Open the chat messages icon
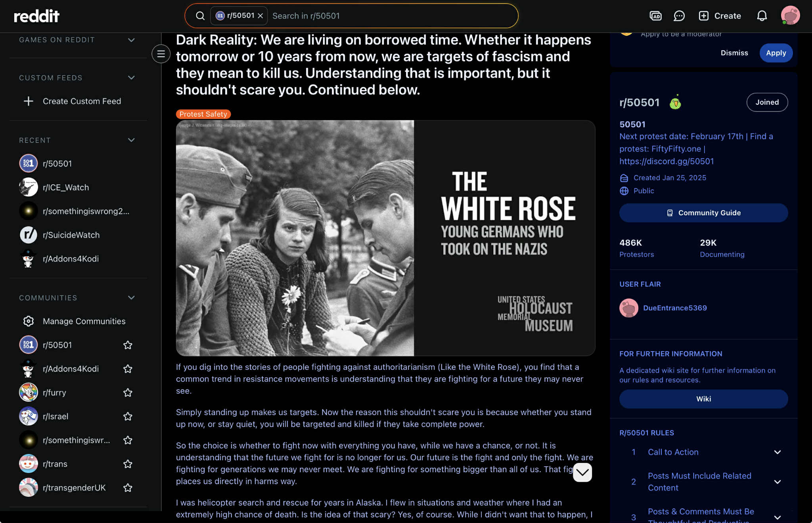 pyautogui.click(x=679, y=16)
